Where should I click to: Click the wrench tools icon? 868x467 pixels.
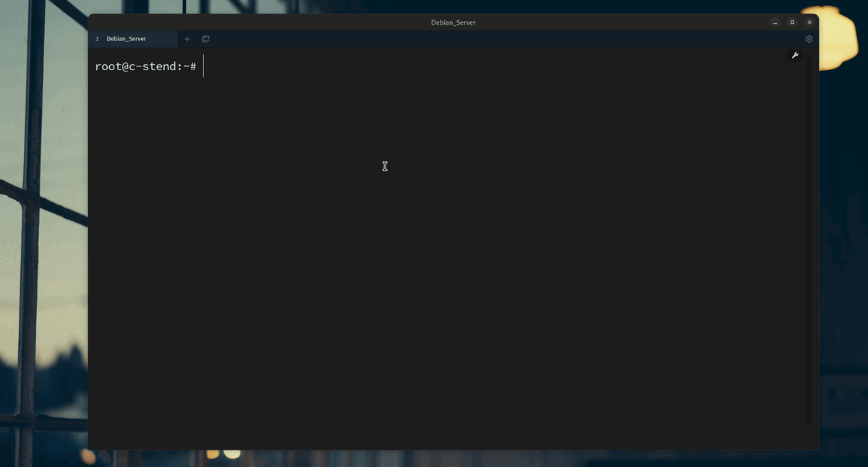coord(795,56)
